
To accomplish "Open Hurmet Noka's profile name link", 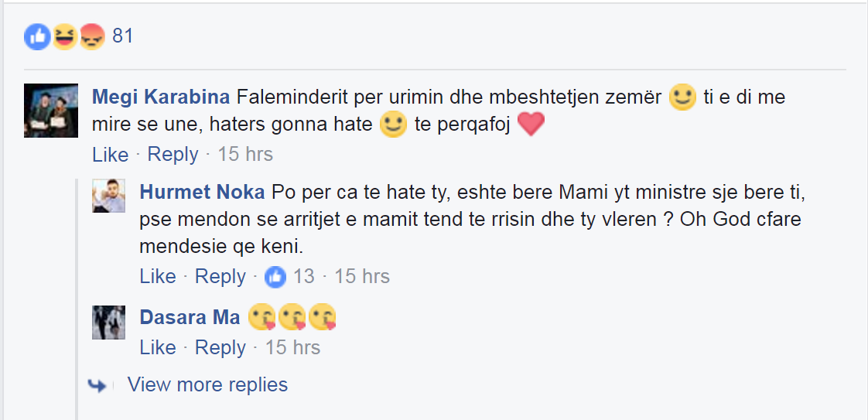I will [x=202, y=192].
